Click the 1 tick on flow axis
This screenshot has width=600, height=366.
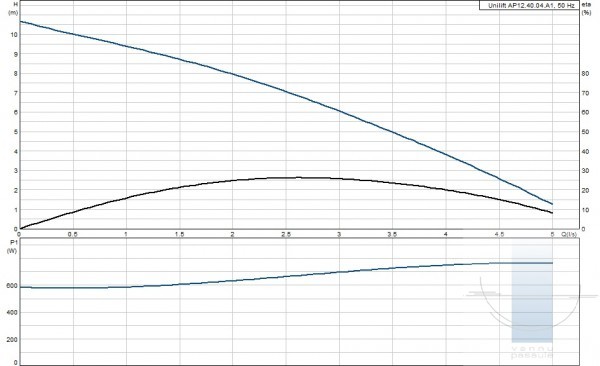(x=126, y=234)
